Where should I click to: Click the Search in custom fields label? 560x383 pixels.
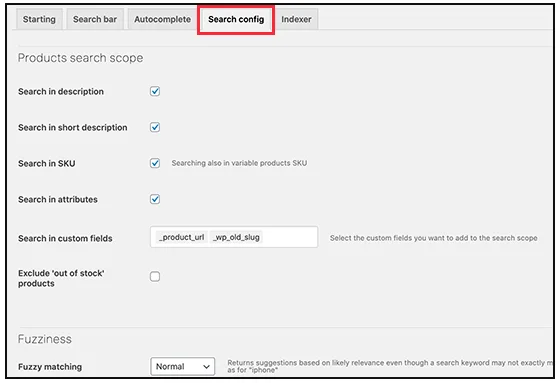coord(65,238)
